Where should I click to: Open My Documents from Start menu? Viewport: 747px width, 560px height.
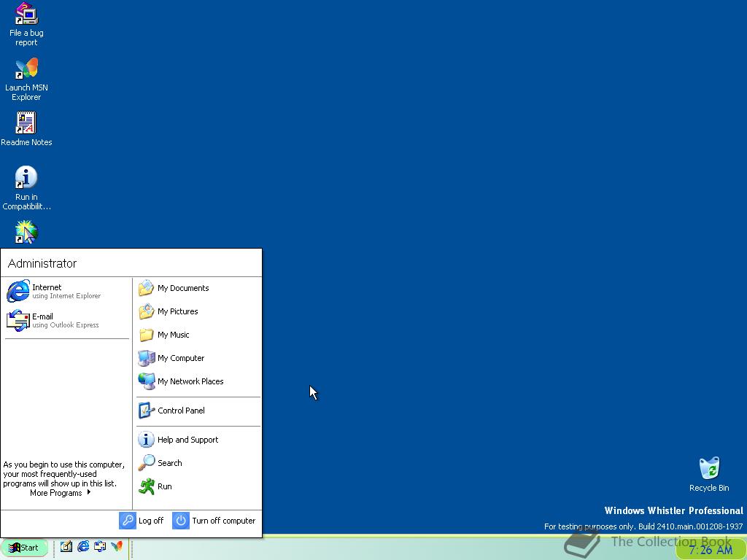pos(198,288)
